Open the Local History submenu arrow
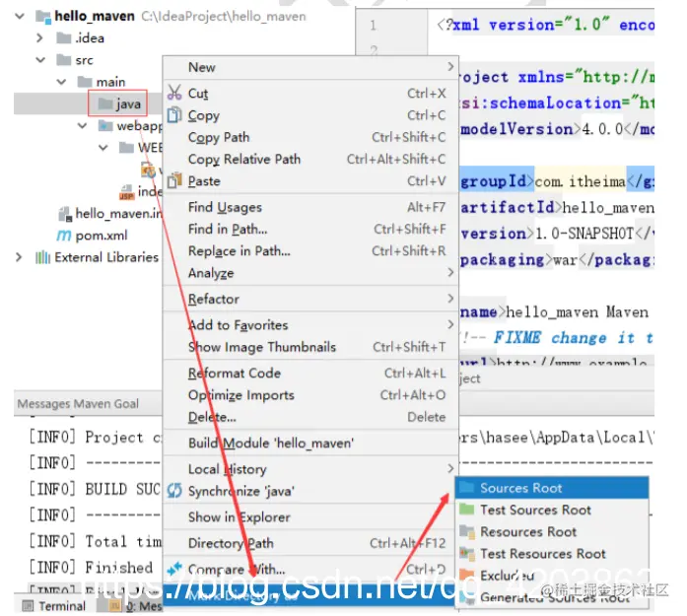This screenshot has width=687, height=616. click(450, 468)
